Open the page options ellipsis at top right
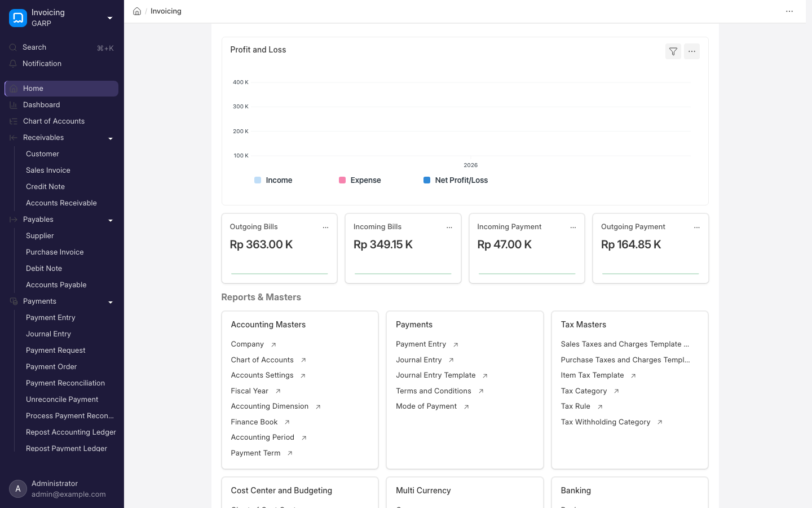 point(789,11)
